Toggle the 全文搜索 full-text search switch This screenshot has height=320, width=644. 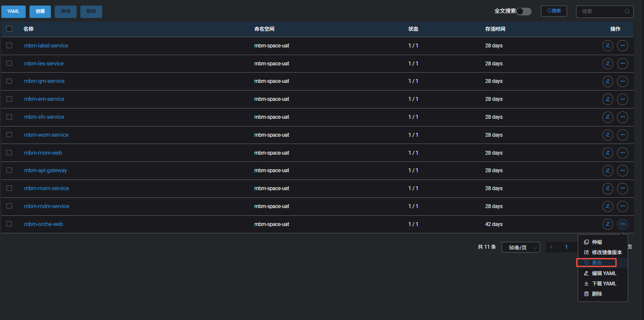pyautogui.click(x=523, y=12)
